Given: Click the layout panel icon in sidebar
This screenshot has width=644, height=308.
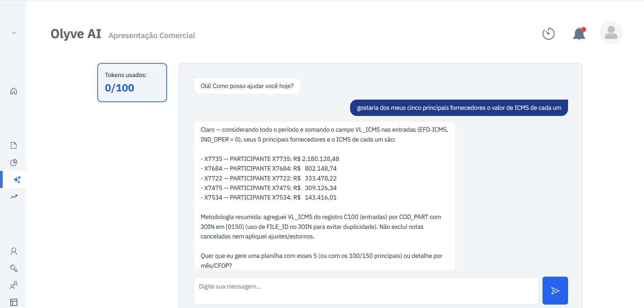Looking at the screenshot, I should pyautogui.click(x=14, y=303).
